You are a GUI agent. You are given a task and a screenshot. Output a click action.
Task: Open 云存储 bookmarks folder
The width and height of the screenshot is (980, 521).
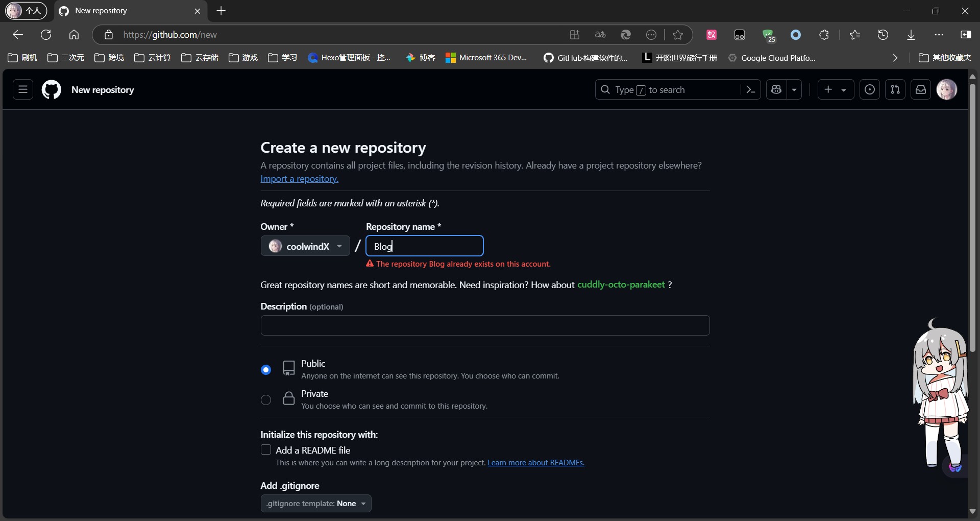point(200,58)
